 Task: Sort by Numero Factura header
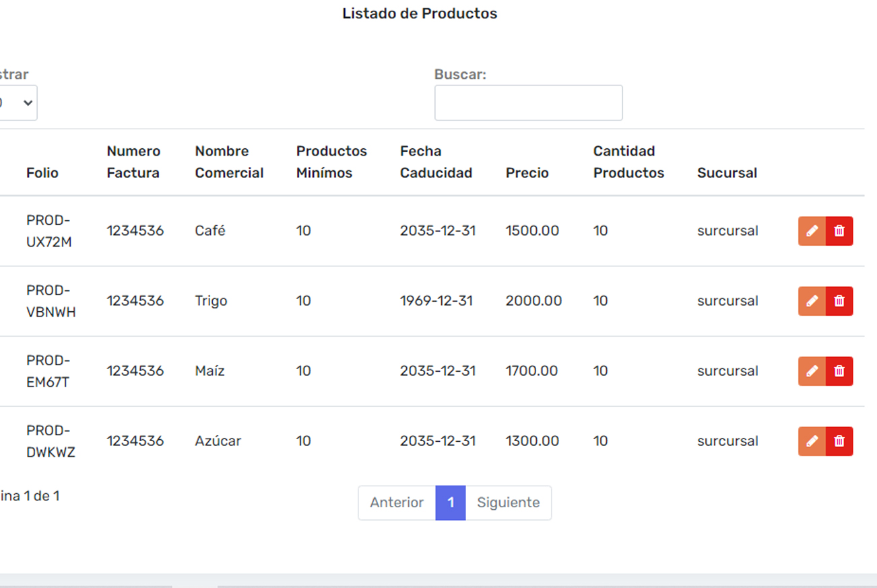click(133, 162)
